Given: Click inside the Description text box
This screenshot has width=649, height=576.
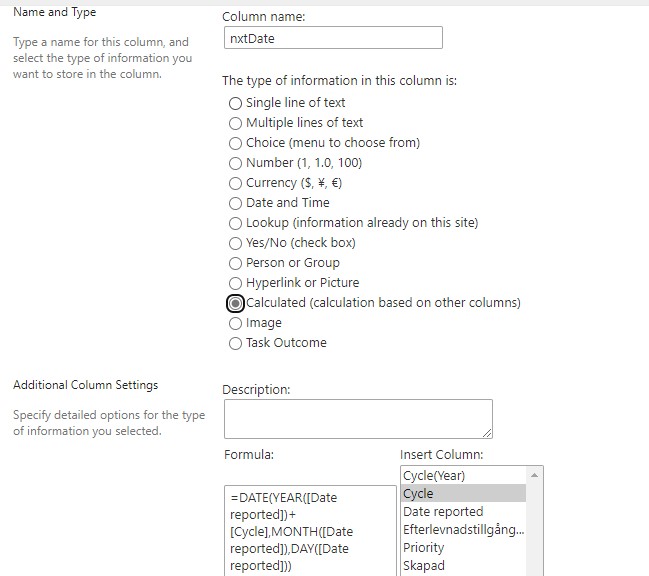Looking at the screenshot, I should pyautogui.click(x=358, y=419).
